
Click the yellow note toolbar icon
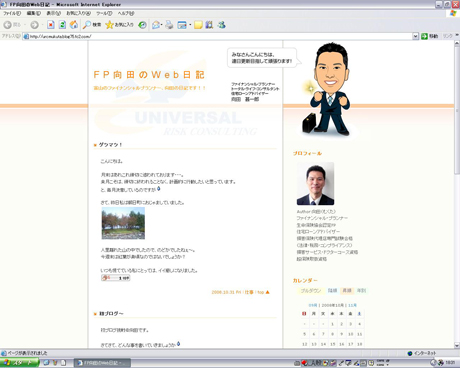point(198,25)
